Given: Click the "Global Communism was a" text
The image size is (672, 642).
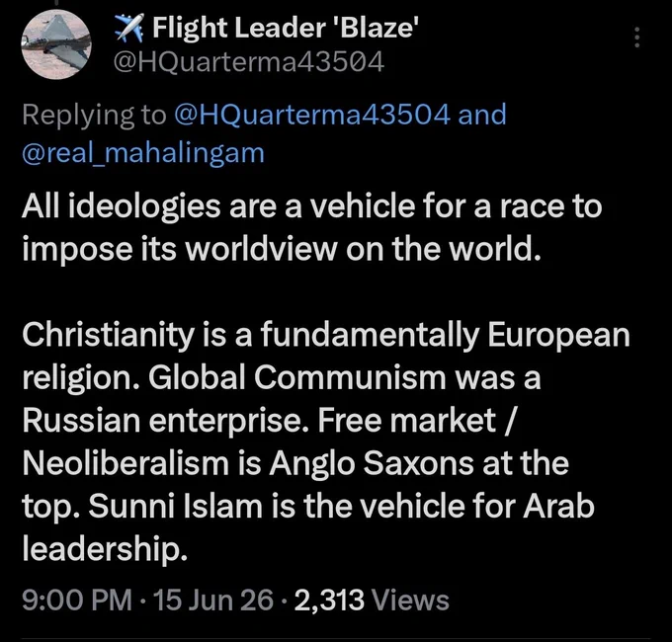Looking at the screenshot, I should point(345,377).
